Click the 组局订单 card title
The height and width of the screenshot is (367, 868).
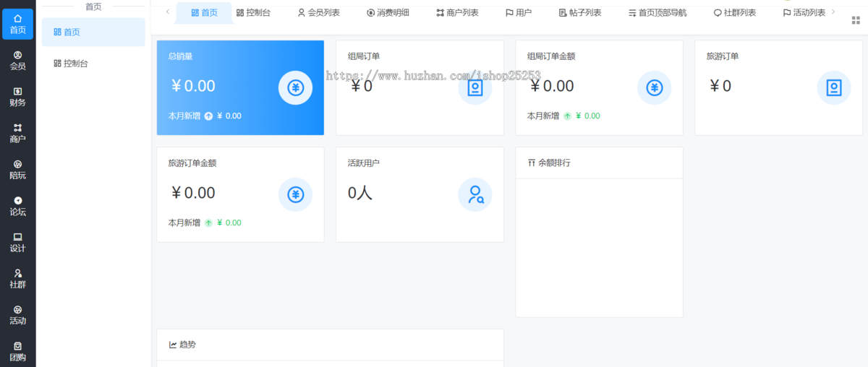click(x=364, y=56)
